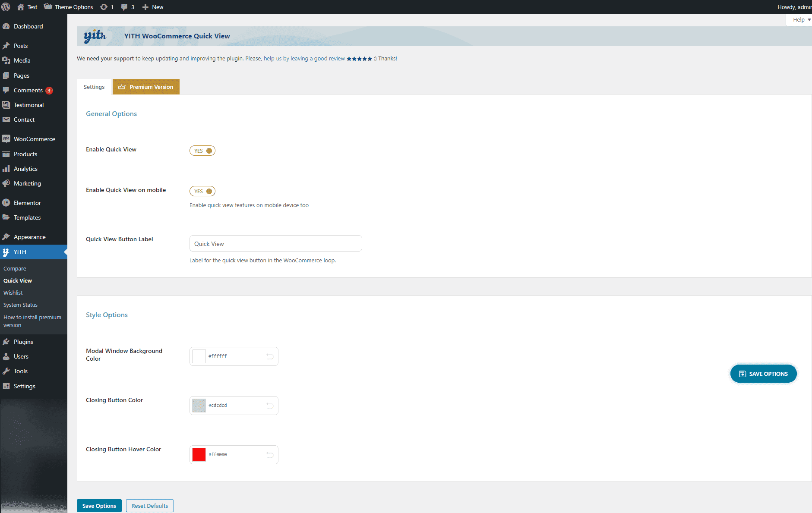Open the updates icon in admin bar
812x513 pixels.
pyautogui.click(x=104, y=7)
